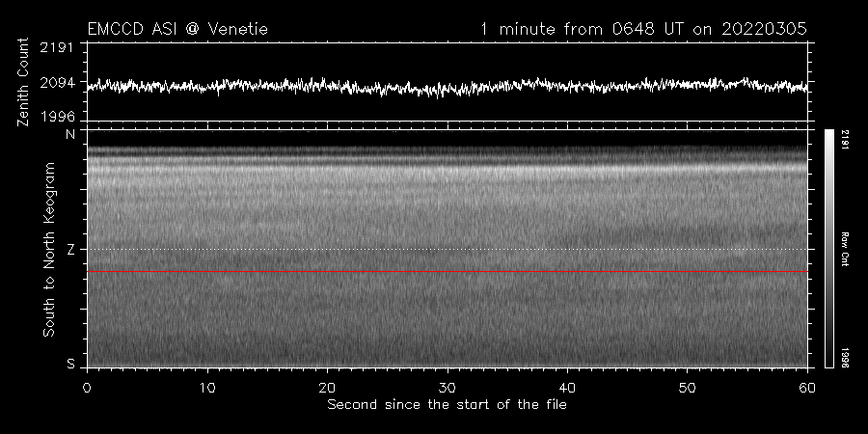Viewport: 868px width, 434px height.
Task: Click the 'EMCCD ASI @ Venetie' title text
Action: [177, 29]
